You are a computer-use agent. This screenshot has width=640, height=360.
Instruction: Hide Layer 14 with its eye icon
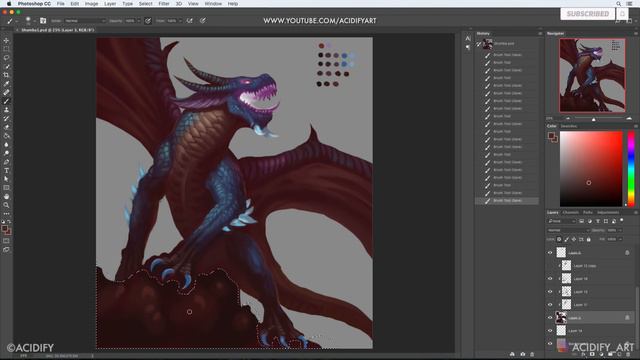tap(550, 331)
